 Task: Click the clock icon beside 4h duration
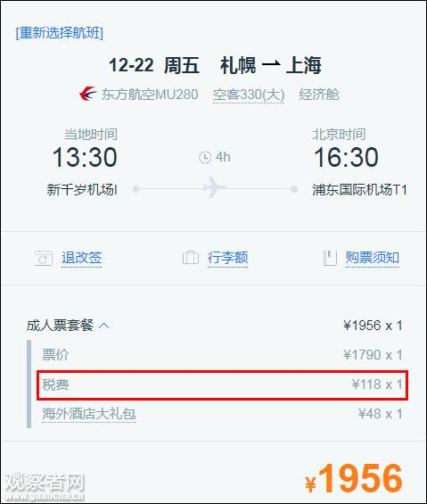tap(205, 157)
